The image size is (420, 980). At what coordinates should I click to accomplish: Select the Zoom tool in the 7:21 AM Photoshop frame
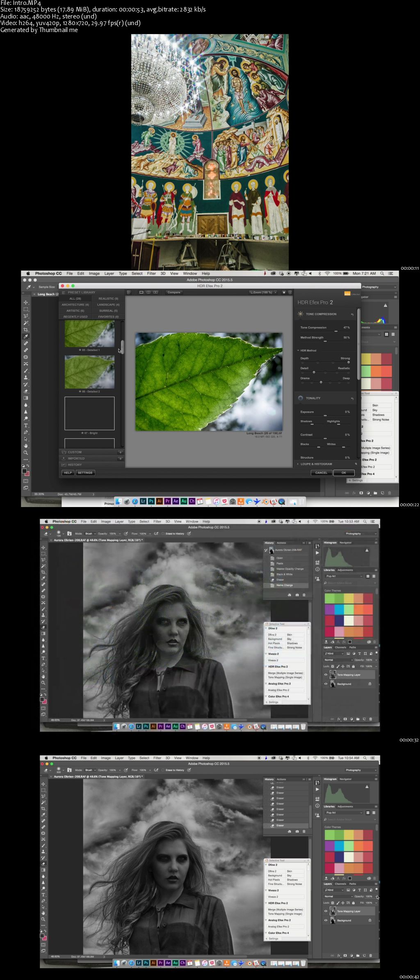tap(26, 452)
